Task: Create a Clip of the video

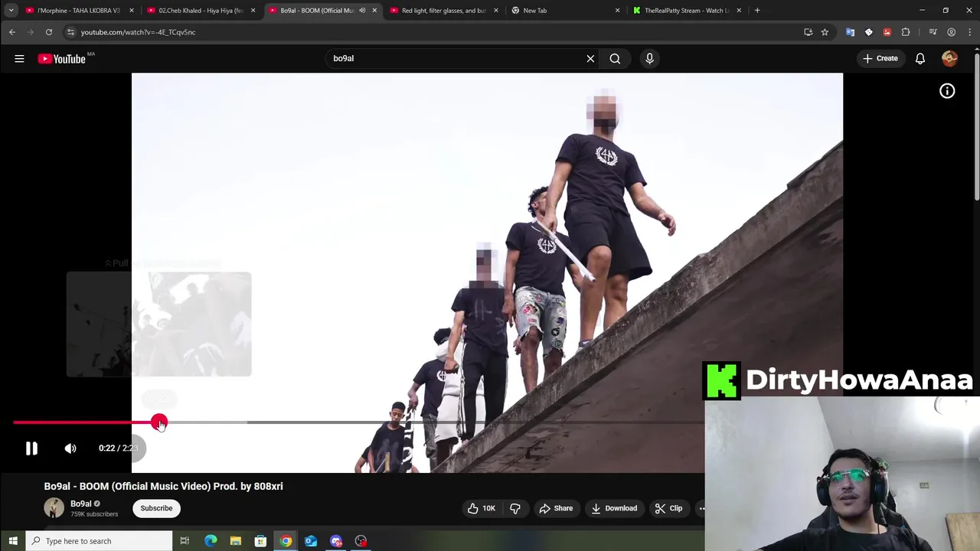Action: tap(668, 508)
